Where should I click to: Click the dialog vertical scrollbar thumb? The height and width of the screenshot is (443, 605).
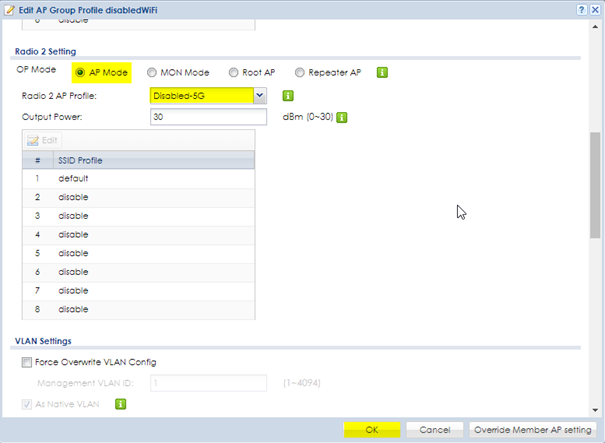coord(596,185)
